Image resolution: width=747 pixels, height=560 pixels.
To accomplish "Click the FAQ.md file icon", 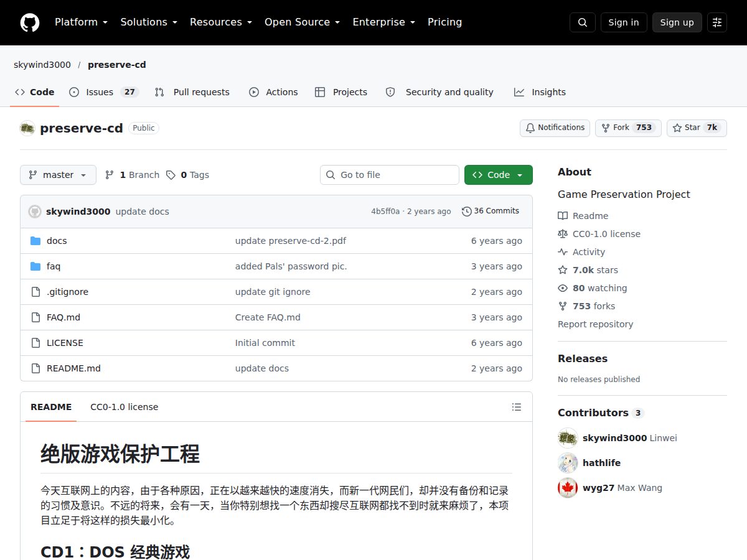I will point(35,317).
